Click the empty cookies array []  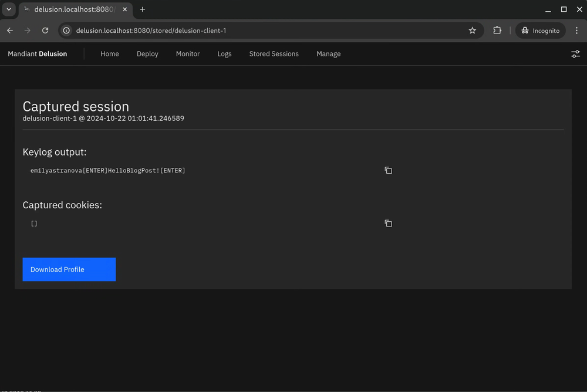point(34,224)
